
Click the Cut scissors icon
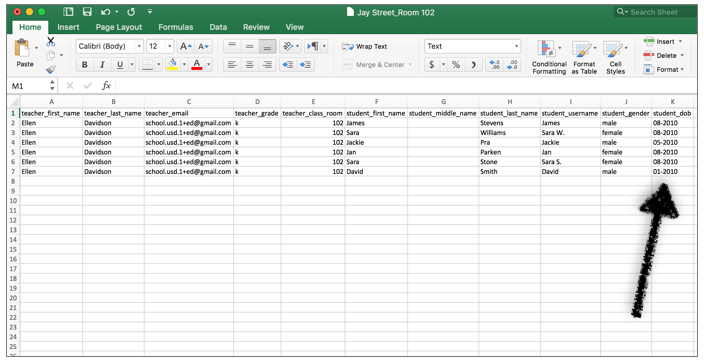tap(51, 42)
